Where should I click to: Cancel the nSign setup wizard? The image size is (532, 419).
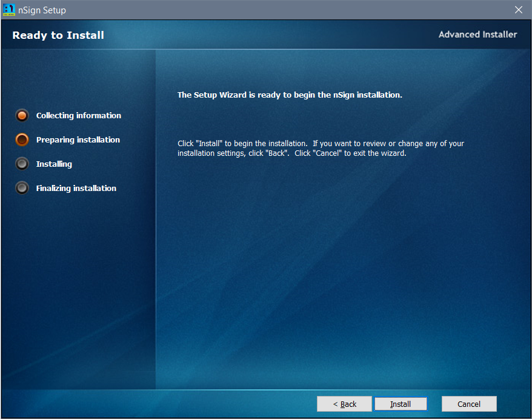coord(469,404)
